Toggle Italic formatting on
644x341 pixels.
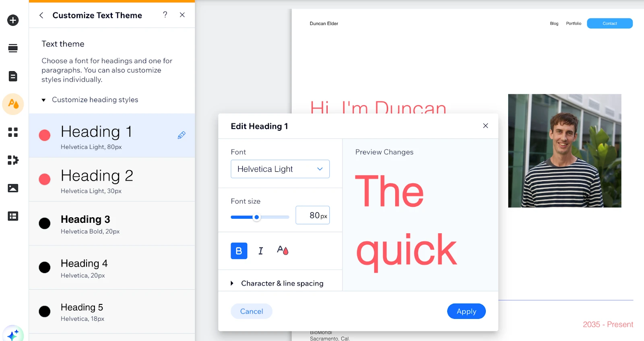pyautogui.click(x=260, y=251)
